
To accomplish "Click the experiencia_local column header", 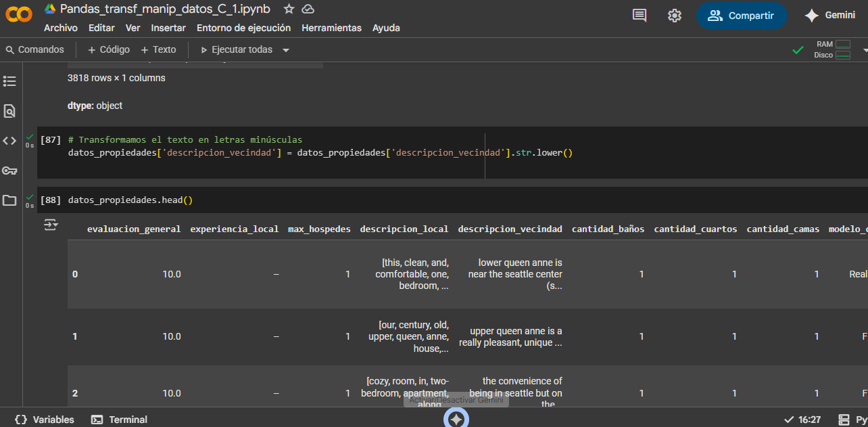I will coord(235,229).
